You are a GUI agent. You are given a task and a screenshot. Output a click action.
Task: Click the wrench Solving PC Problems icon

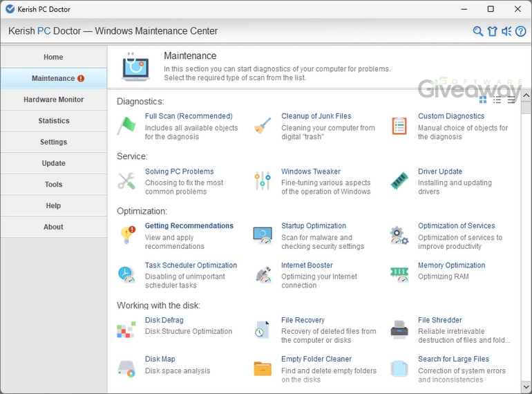pos(126,180)
